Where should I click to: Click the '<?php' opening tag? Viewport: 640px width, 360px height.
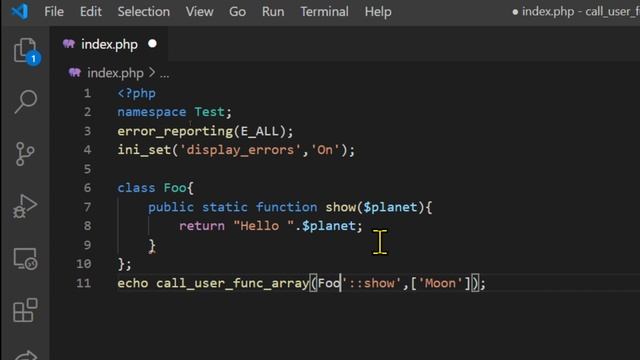136,93
